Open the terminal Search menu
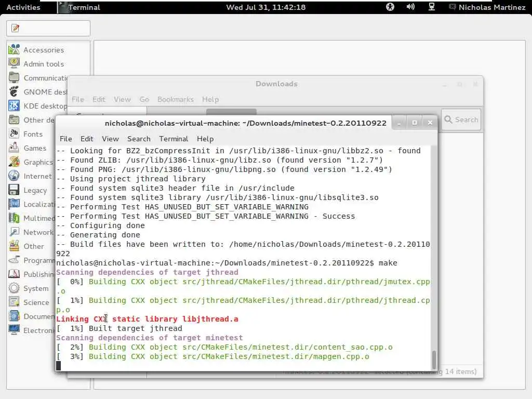The height and width of the screenshot is (399, 532). (139, 139)
